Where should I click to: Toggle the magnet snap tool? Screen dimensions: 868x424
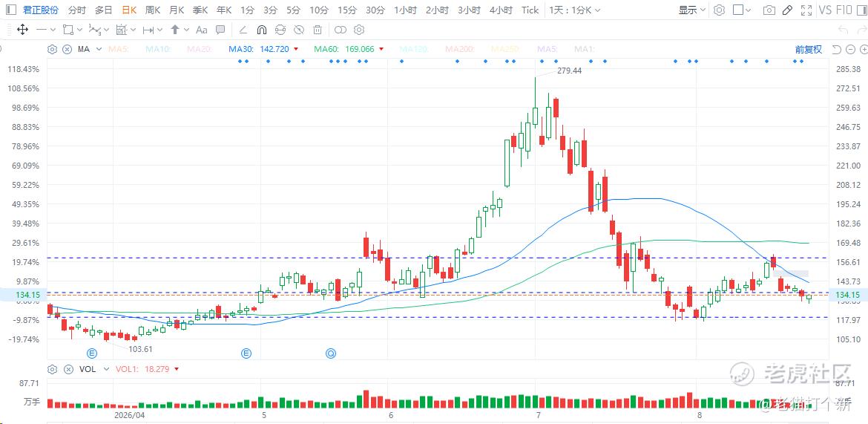click(x=262, y=30)
